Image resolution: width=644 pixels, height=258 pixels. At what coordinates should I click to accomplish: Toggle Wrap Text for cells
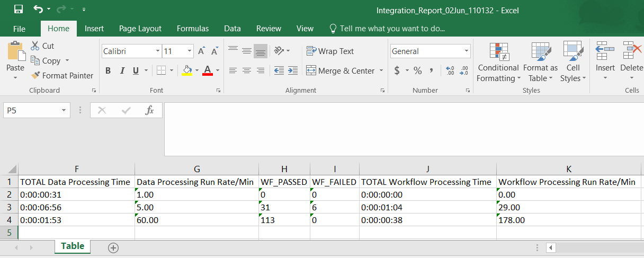point(330,51)
